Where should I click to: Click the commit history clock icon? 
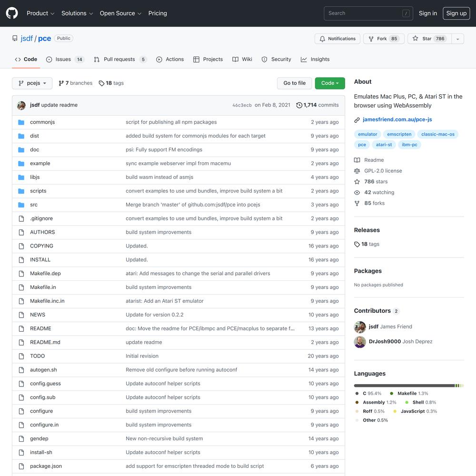[x=299, y=105]
